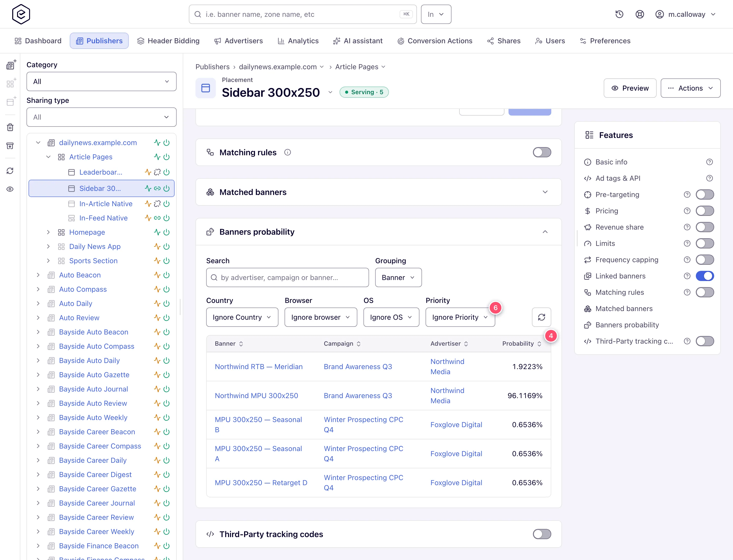The image size is (733, 560).
Task: Expand the Homepage tree node
Action: tap(48, 232)
